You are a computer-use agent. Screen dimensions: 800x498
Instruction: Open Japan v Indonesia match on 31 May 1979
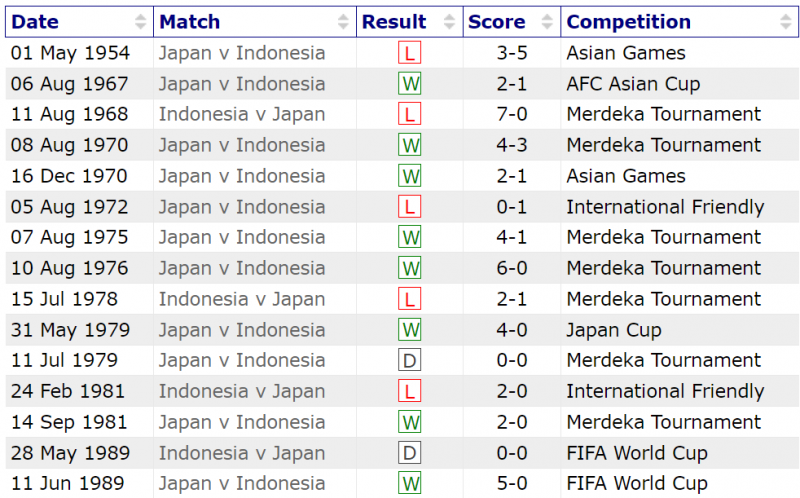(242, 330)
